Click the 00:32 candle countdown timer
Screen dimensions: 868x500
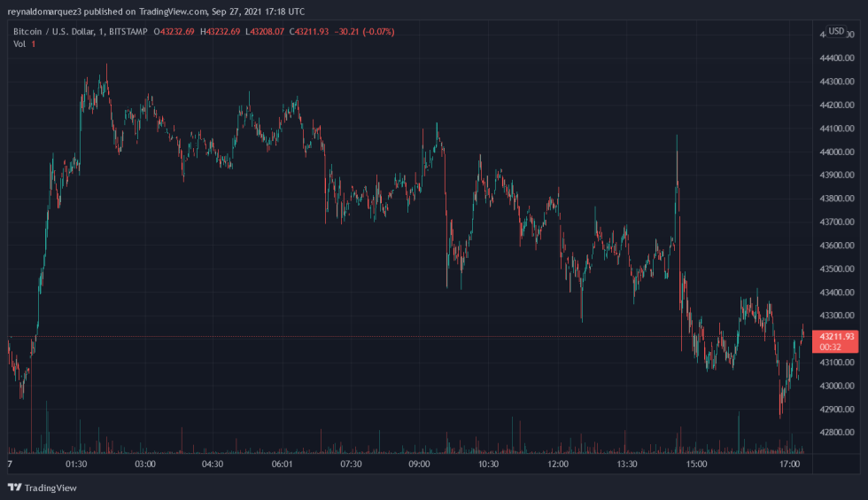[833, 348]
